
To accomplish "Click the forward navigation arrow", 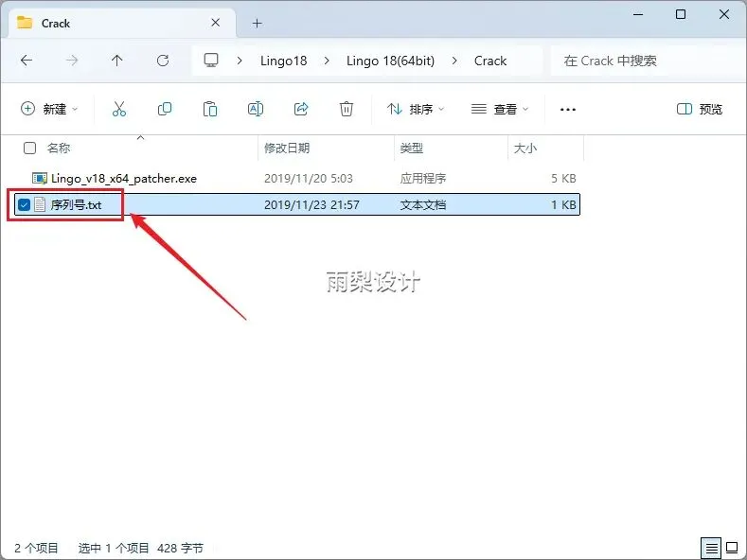I will (72, 61).
